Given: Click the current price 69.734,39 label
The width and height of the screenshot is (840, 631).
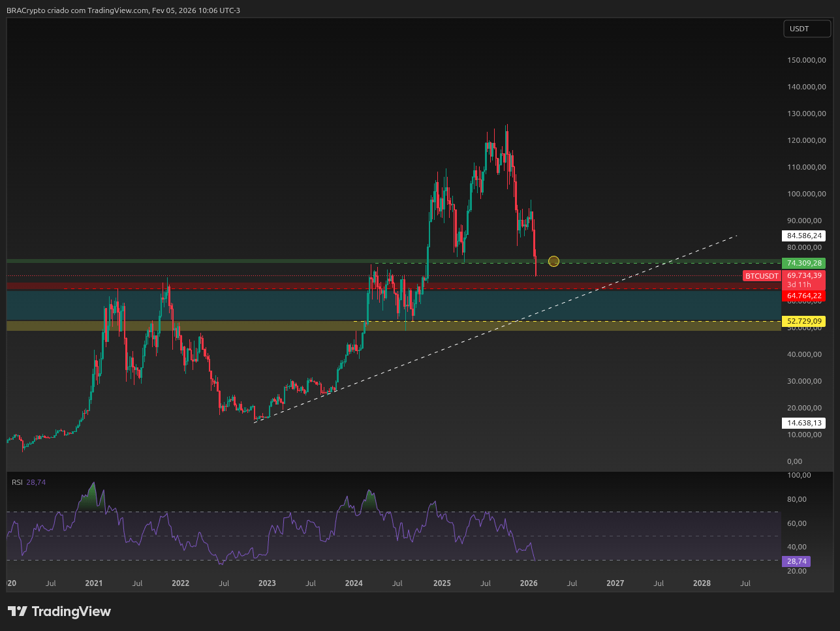Looking at the screenshot, I should [804, 275].
